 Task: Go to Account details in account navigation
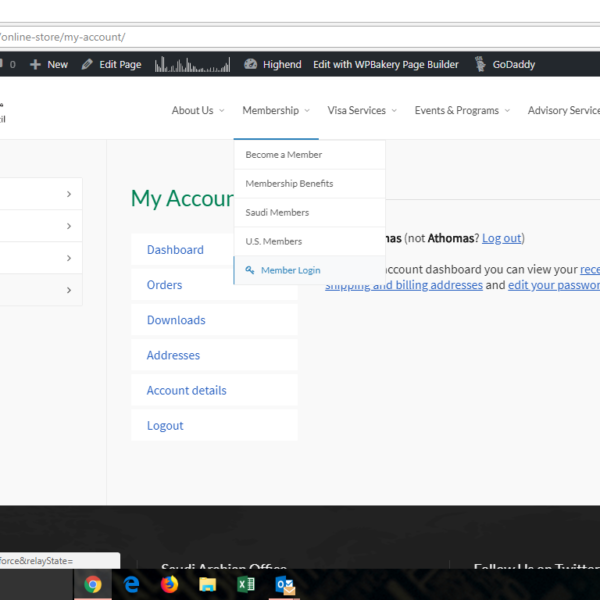click(186, 390)
